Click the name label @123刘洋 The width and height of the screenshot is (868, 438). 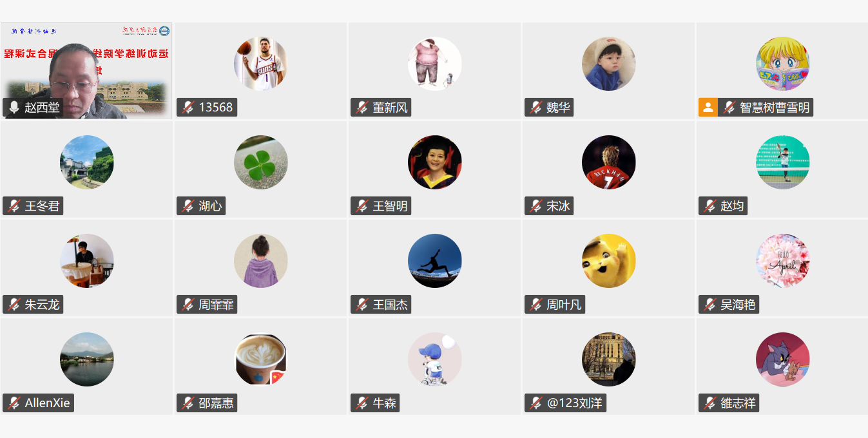coord(574,403)
